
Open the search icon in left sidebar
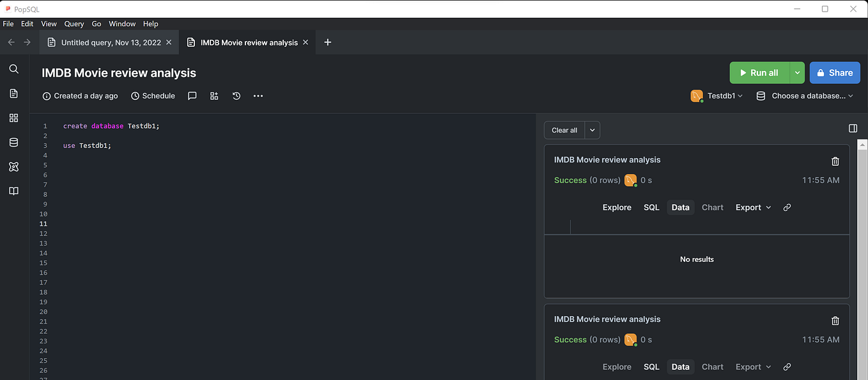tap(13, 69)
